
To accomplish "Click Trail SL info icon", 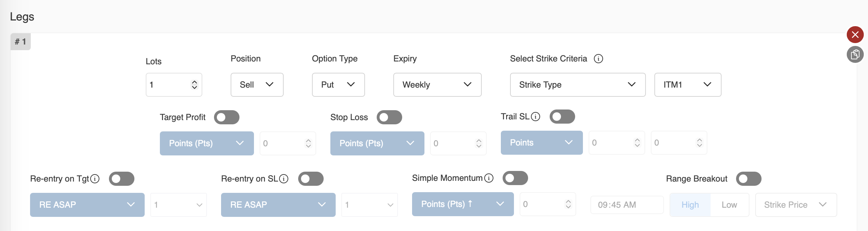I will tap(536, 117).
